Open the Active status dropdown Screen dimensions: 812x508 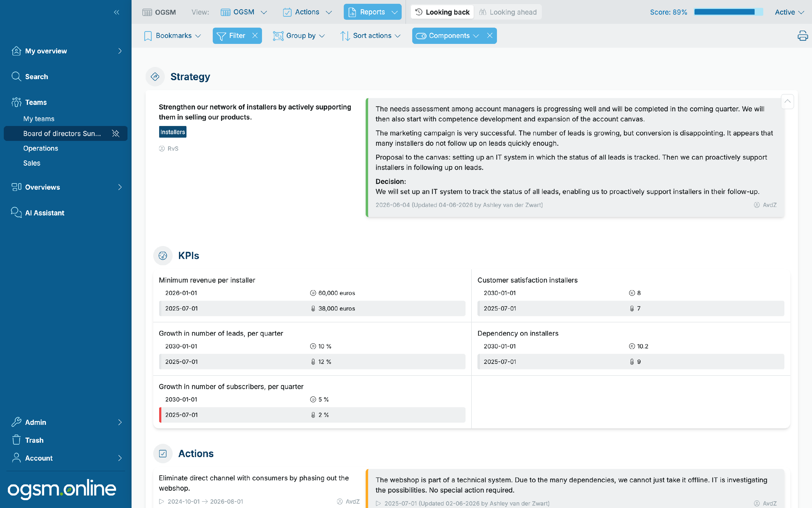[x=789, y=12]
